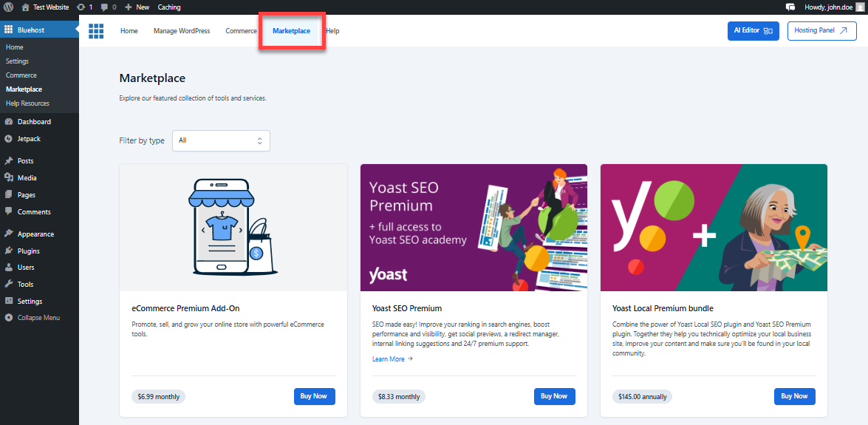Open Test Website home link
Viewport: 868px width, 425px height.
point(45,7)
